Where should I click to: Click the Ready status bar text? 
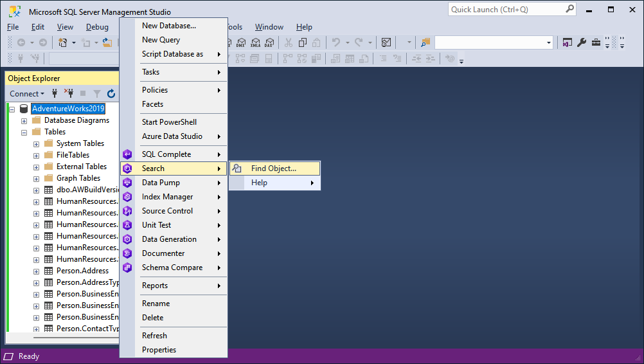tap(29, 356)
